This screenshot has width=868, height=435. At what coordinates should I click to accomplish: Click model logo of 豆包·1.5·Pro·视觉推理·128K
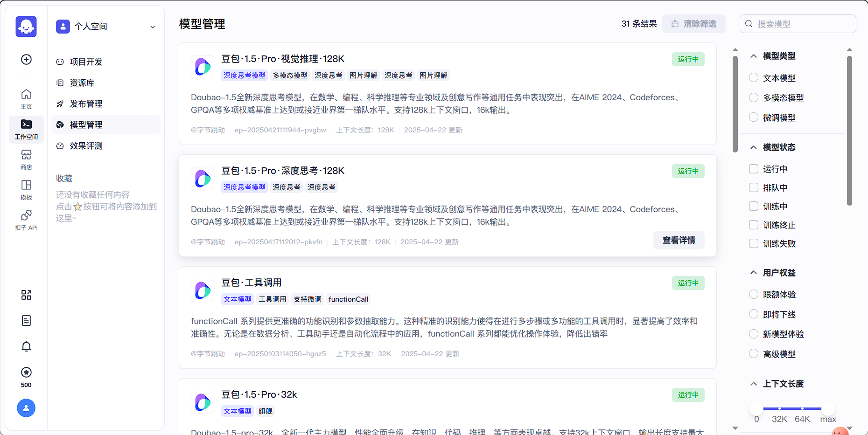(x=203, y=66)
